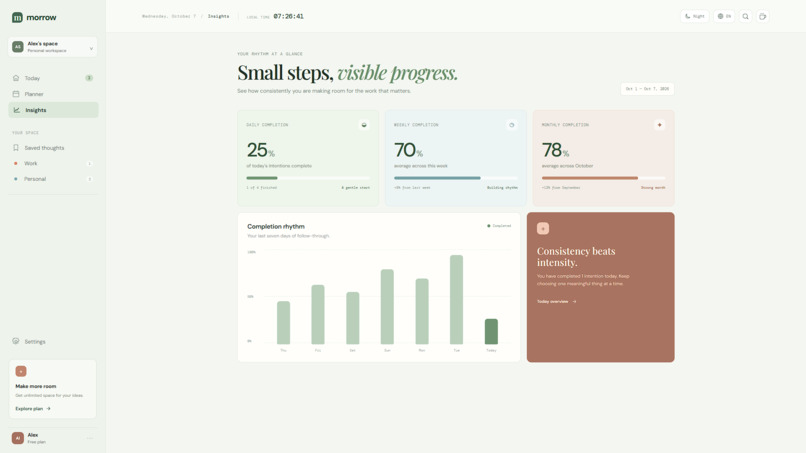
Task: Click the Make more room title
Action: click(x=35, y=386)
